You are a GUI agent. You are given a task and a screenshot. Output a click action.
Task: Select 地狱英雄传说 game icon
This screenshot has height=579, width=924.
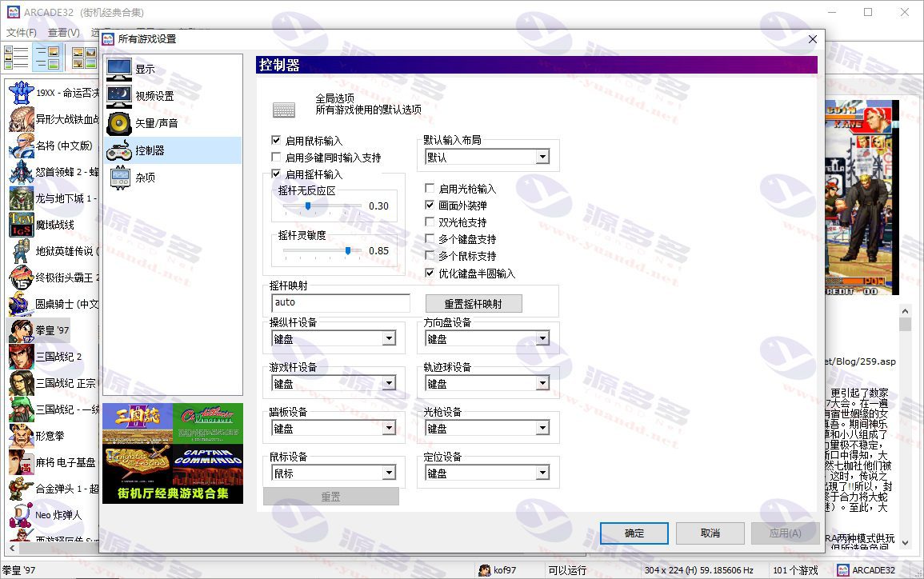click(x=22, y=251)
